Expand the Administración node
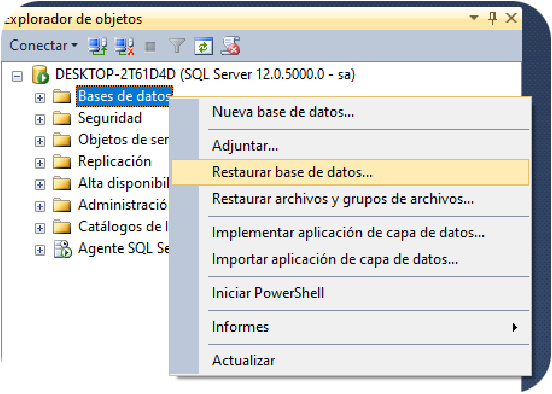Screen dimensions: 552x394 (40, 206)
